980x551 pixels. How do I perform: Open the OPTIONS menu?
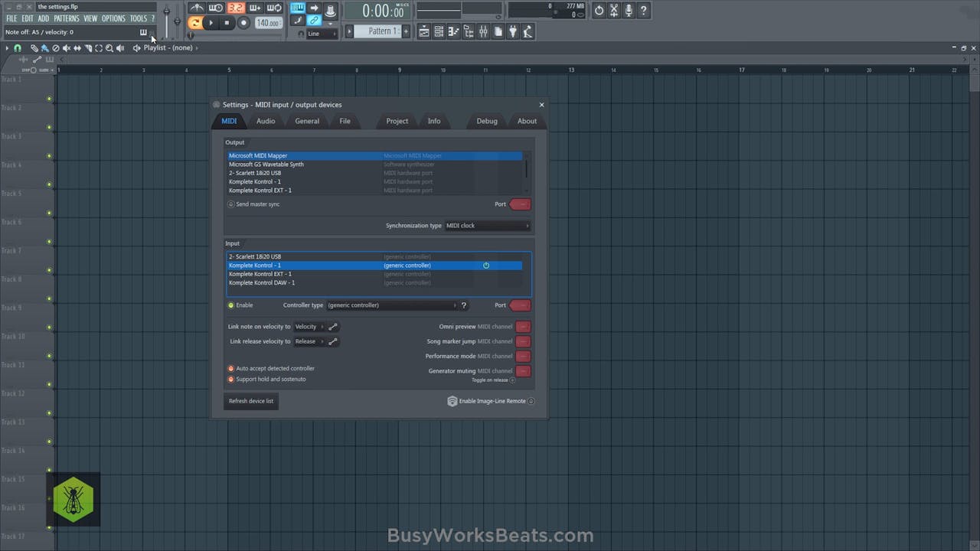tap(113, 18)
